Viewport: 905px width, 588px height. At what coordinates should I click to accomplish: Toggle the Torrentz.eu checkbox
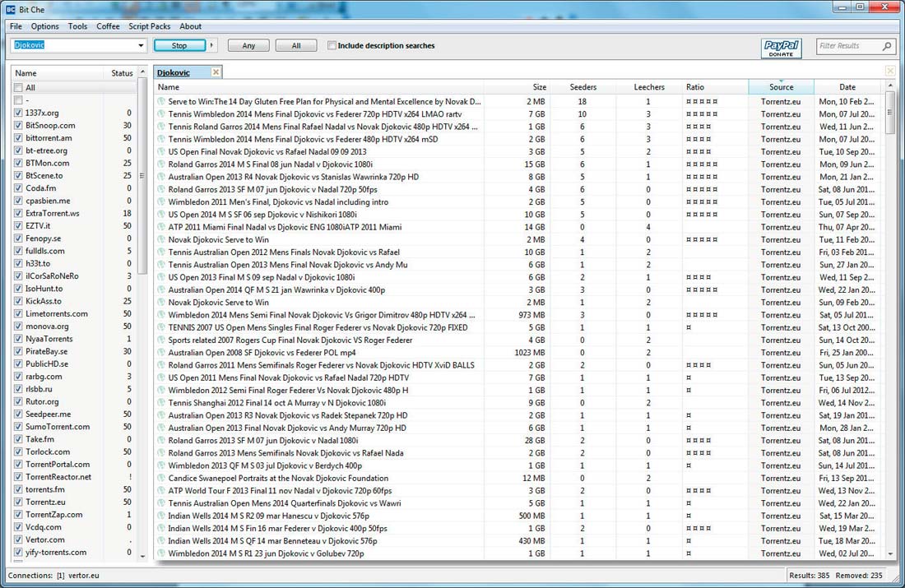(18, 502)
